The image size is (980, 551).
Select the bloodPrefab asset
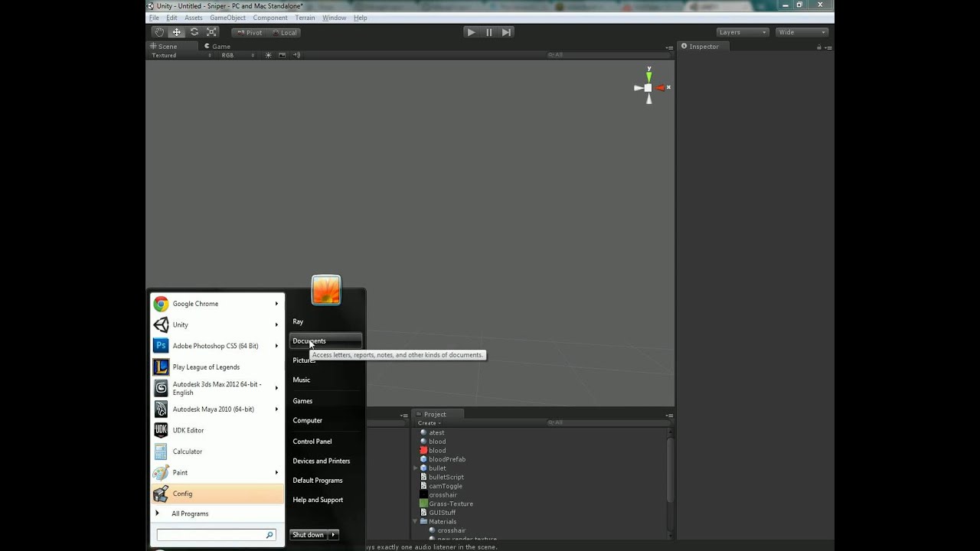[x=443, y=459]
